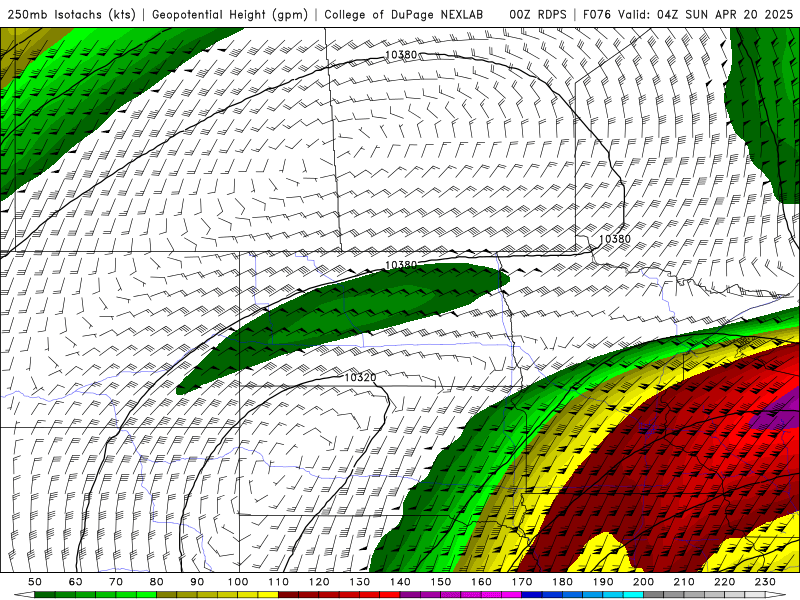The height and width of the screenshot is (600, 800).
Task: Click legend value 70
Action: click(x=116, y=582)
